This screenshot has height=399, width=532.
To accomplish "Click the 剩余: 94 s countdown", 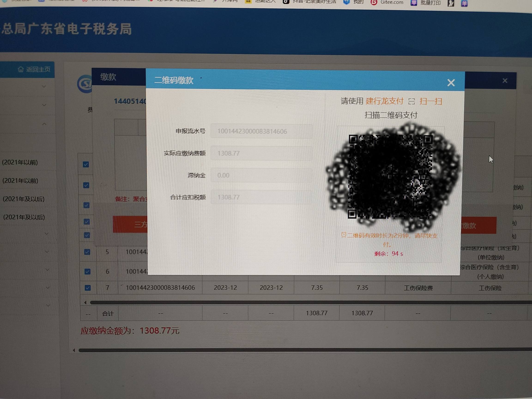I will pyautogui.click(x=388, y=254).
